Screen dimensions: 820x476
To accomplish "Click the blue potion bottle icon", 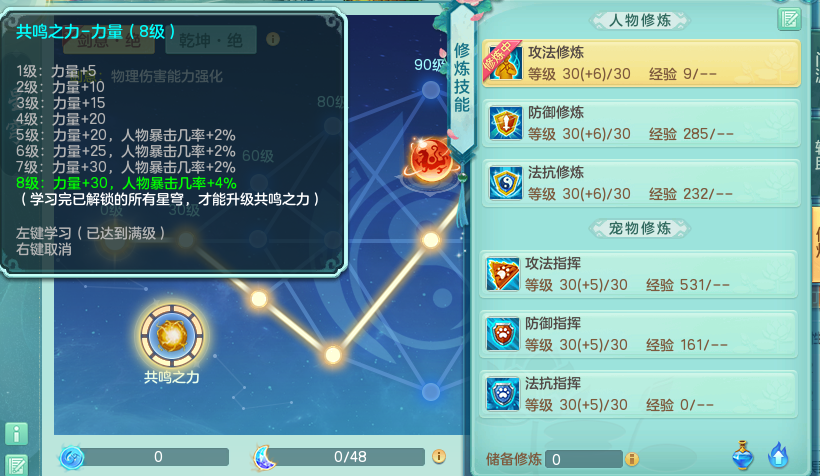I will [x=743, y=455].
